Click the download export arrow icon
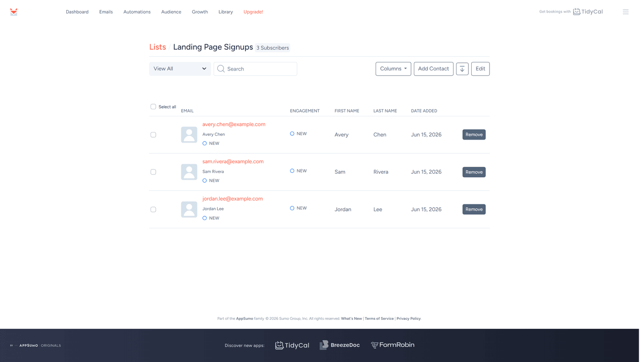This screenshot has width=644, height=362. [462, 69]
